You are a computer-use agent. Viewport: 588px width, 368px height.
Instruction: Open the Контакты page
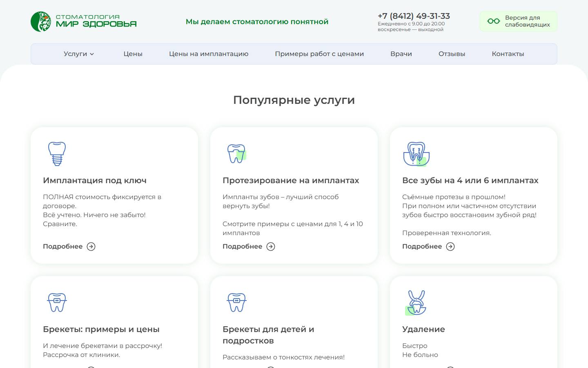tap(508, 54)
